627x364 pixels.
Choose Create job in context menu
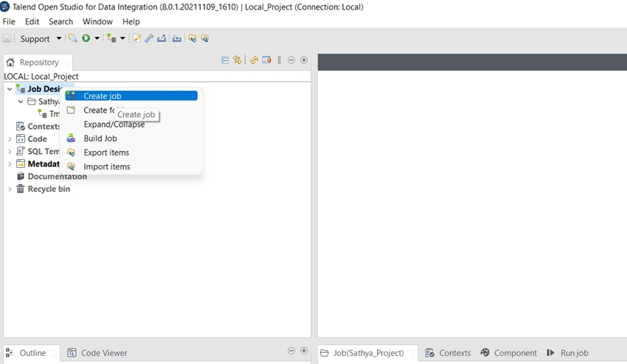(x=131, y=96)
